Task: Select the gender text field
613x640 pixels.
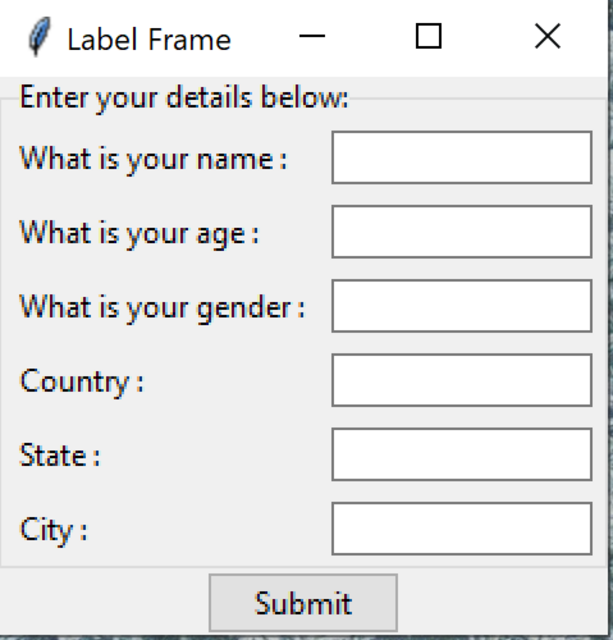Action: [x=461, y=306]
